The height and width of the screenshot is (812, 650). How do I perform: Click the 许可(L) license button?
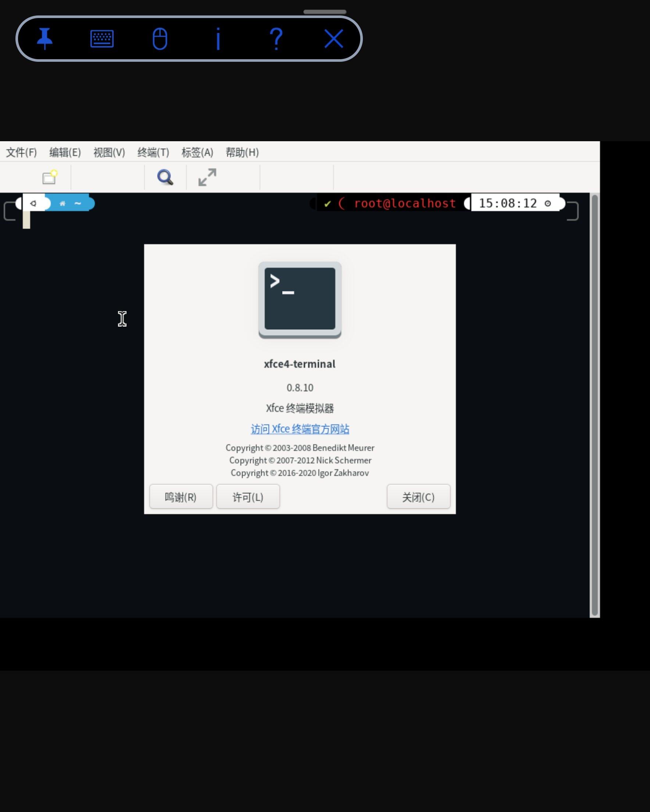coord(248,497)
